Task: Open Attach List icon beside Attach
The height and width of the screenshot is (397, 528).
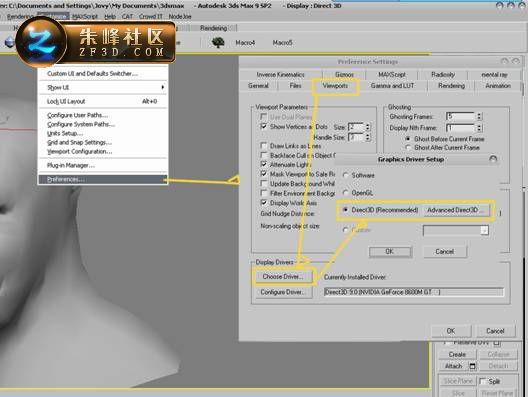Action: [472, 366]
